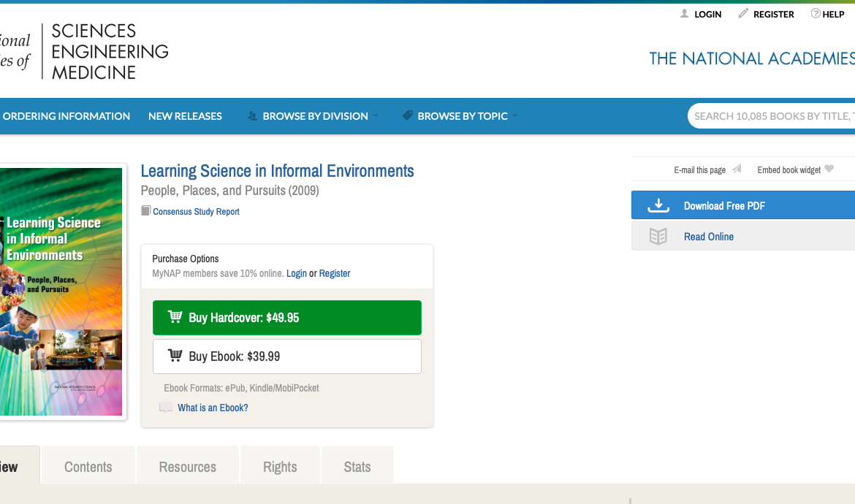This screenshot has height=504, width=855.
Task: Switch to the Resources tab
Action: pos(188,465)
